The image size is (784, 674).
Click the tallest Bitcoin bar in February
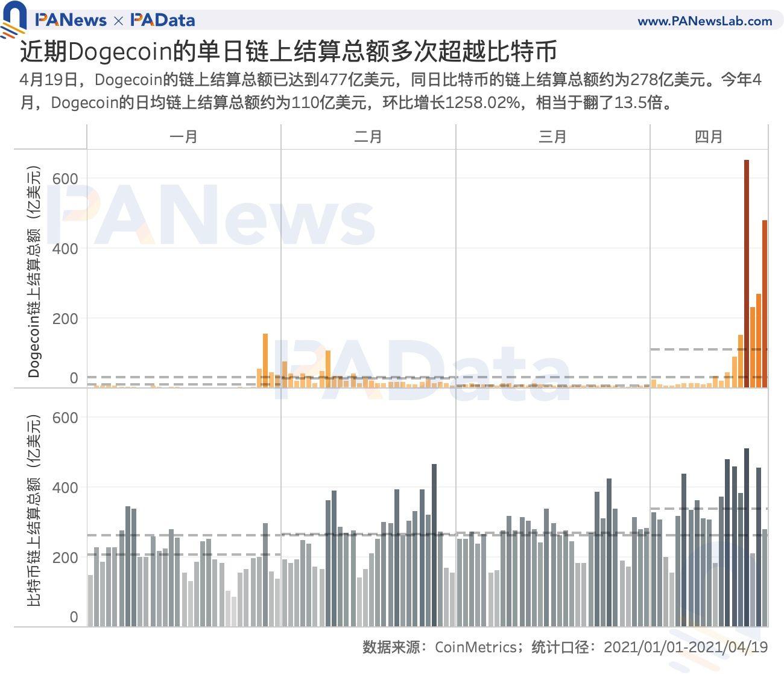(x=434, y=543)
